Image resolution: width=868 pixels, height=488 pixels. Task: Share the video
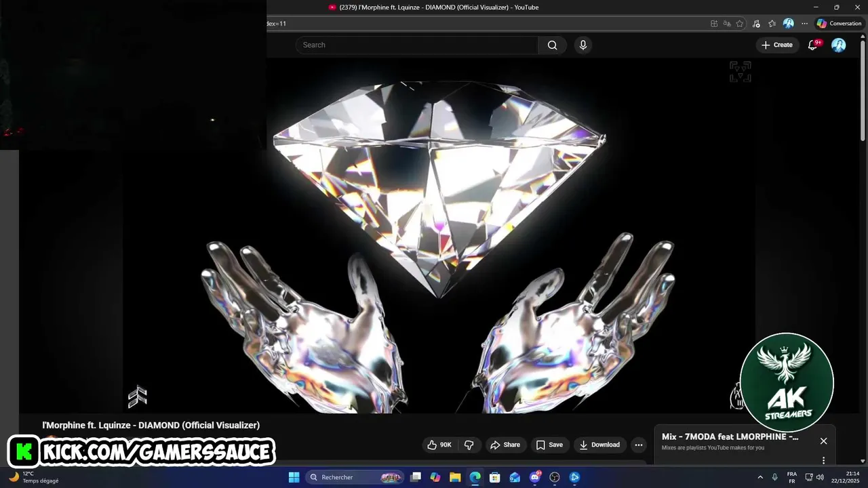click(x=505, y=445)
